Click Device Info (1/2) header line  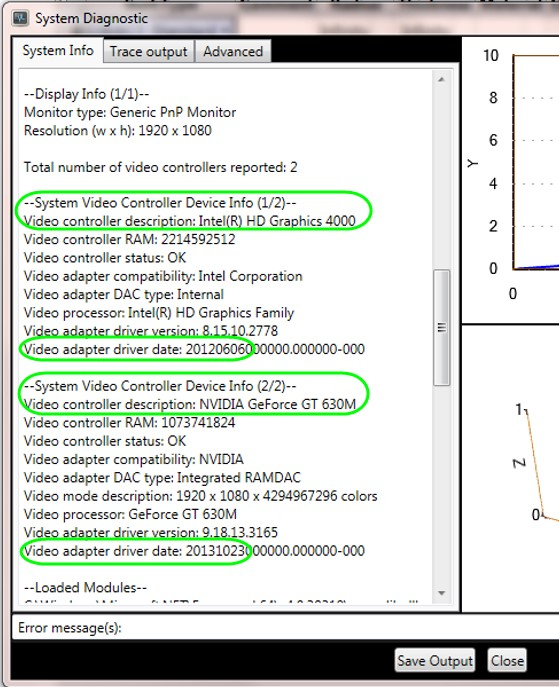(x=160, y=202)
